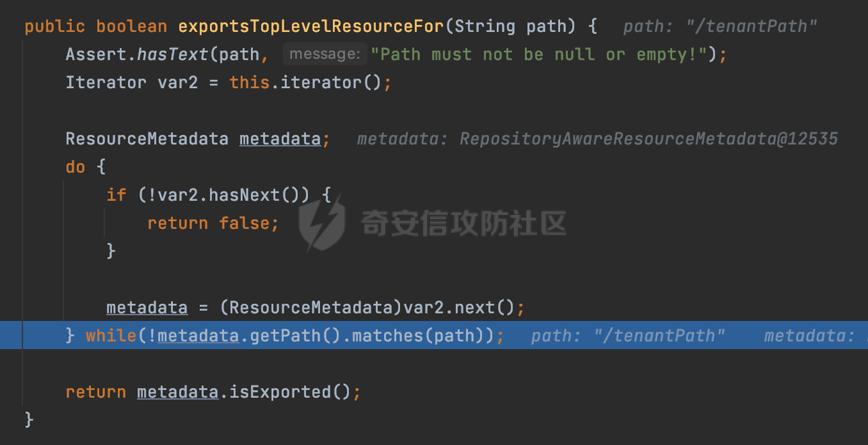
Task: Click the "do" keyword
Action: pyautogui.click(x=75, y=167)
